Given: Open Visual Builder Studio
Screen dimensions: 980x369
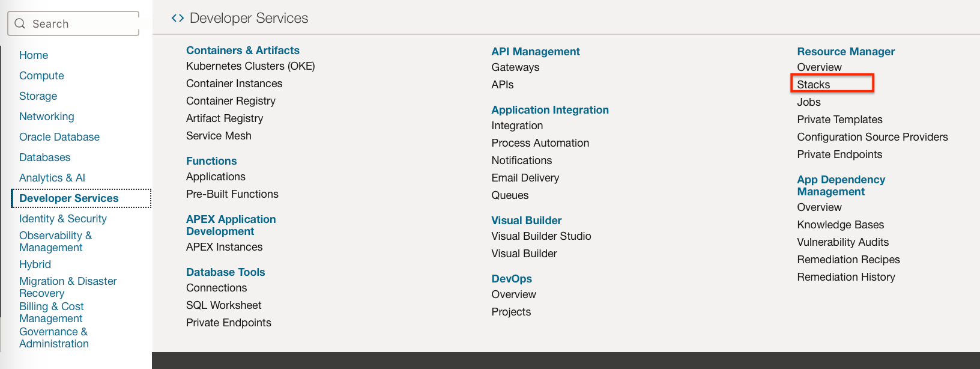Looking at the screenshot, I should point(541,236).
